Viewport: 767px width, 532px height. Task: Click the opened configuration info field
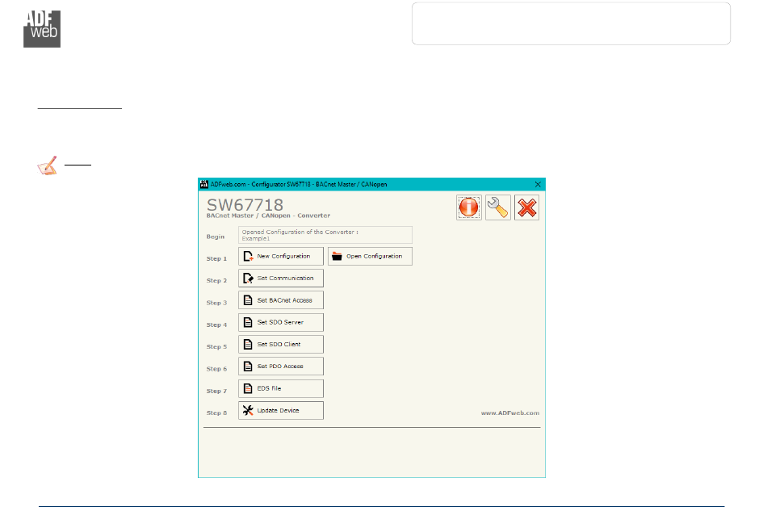[x=325, y=235]
